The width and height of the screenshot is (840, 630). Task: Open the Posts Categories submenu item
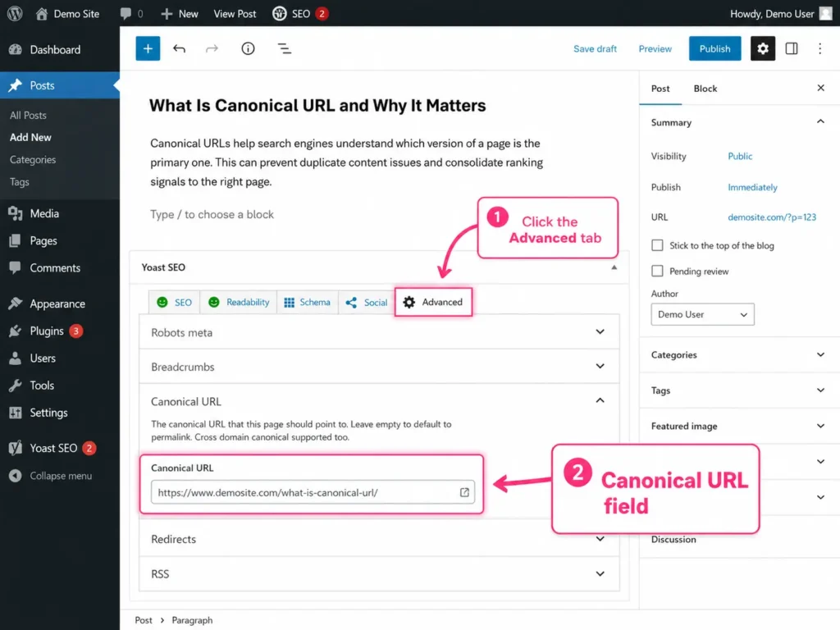pos(33,160)
